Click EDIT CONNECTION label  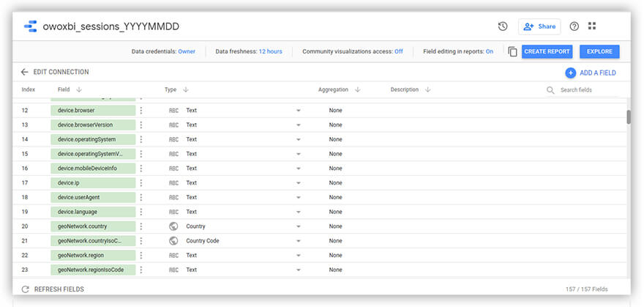click(x=61, y=72)
